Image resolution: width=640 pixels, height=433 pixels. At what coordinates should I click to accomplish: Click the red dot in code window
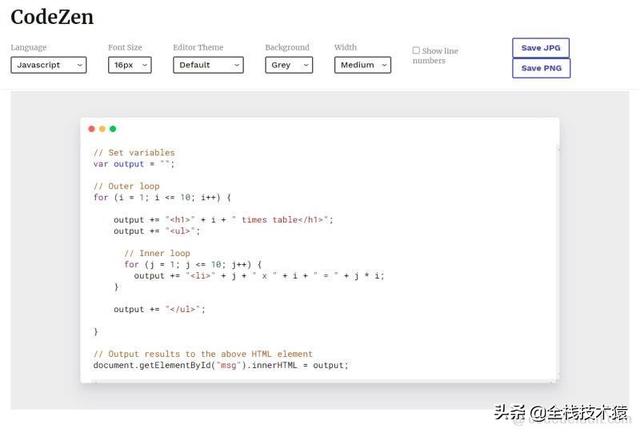[92, 129]
